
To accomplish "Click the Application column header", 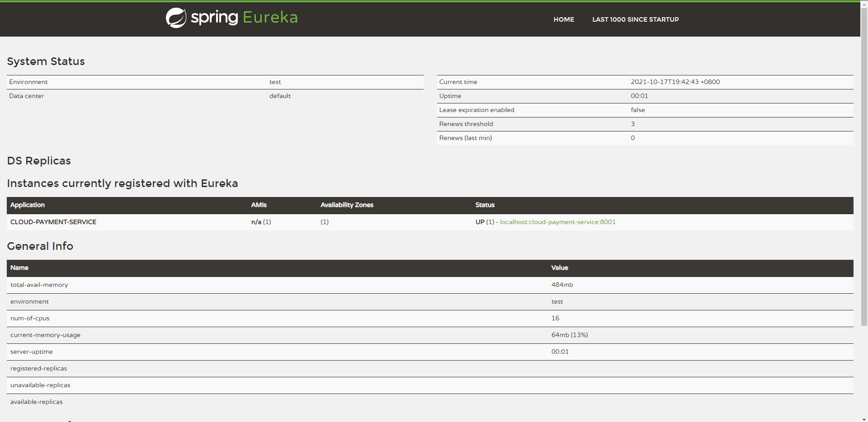I will coord(28,205).
